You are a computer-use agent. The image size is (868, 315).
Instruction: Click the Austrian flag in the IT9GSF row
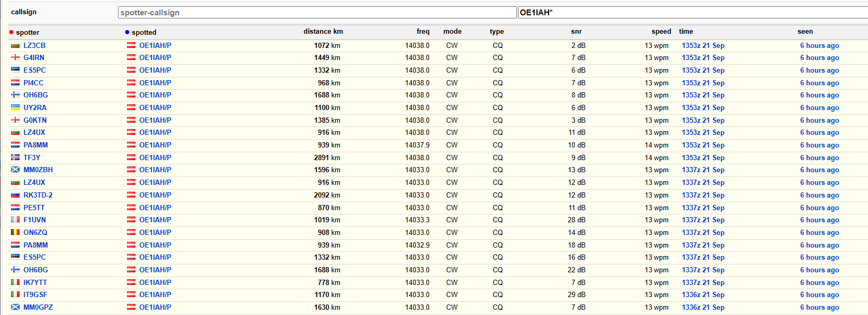[x=131, y=295]
